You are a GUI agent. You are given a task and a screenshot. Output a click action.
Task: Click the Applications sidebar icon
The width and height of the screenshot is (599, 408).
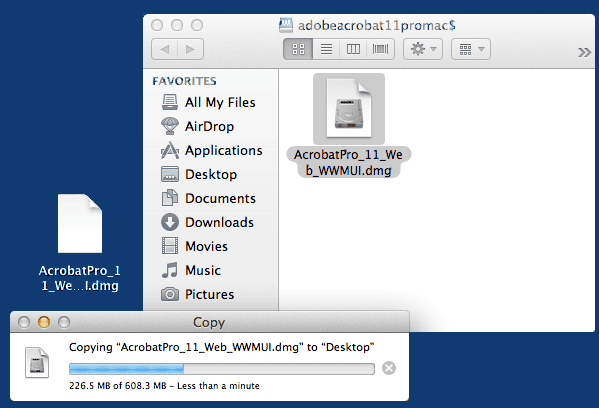coord(170,150)
